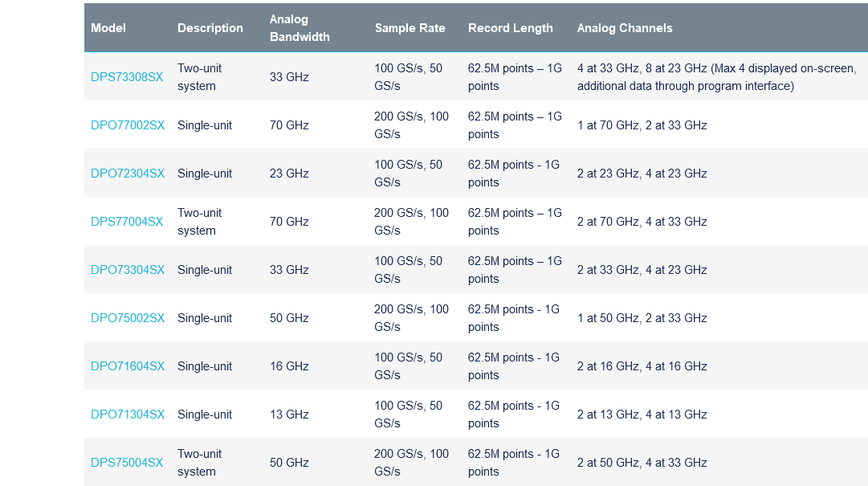Click the Analog Bandwidth column header
Image resolution: width=868 pixels, height=486 pixels.
click(300, 27)
